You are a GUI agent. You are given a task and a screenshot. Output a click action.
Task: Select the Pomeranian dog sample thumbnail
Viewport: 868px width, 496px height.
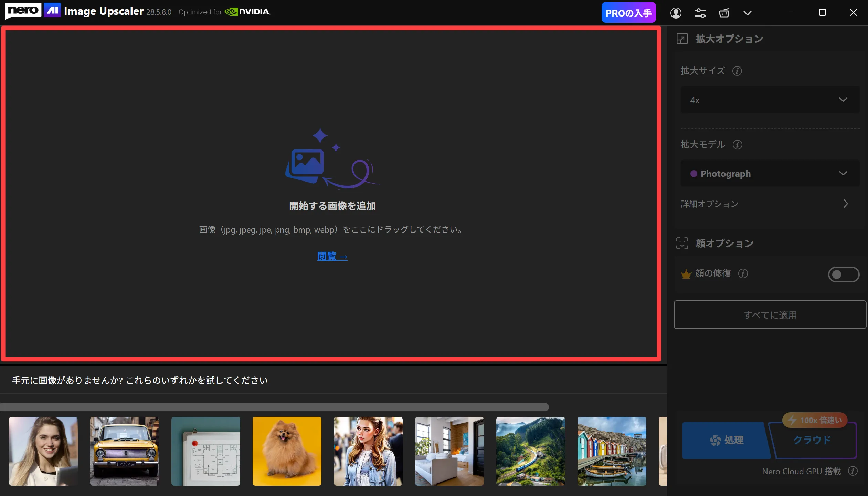pyautogui.click(x=287, y=451)
